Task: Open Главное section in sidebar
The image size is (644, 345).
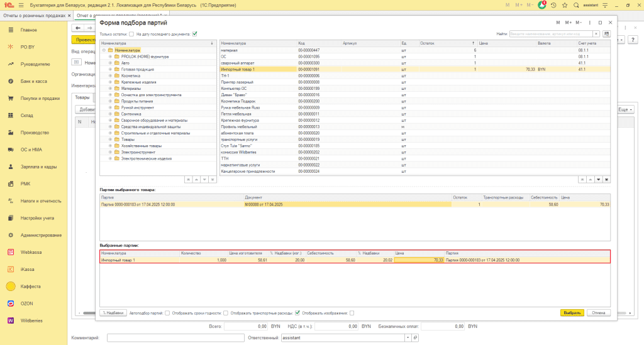Action: coord(29,30)
